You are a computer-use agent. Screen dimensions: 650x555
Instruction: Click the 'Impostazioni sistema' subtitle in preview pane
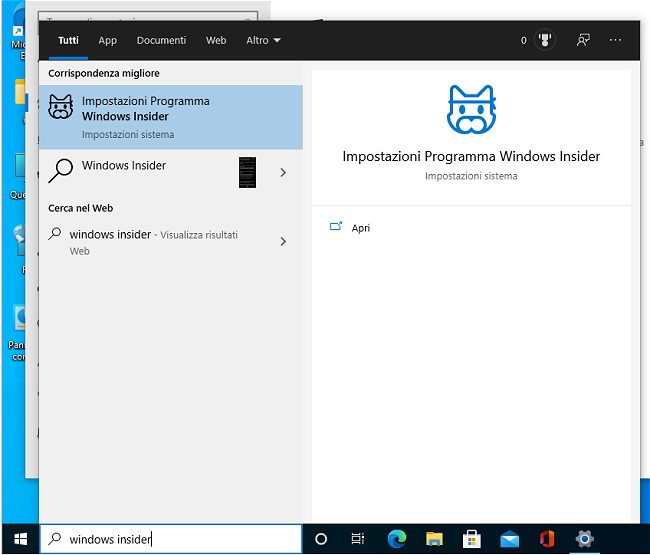click(x=471, y=176)
